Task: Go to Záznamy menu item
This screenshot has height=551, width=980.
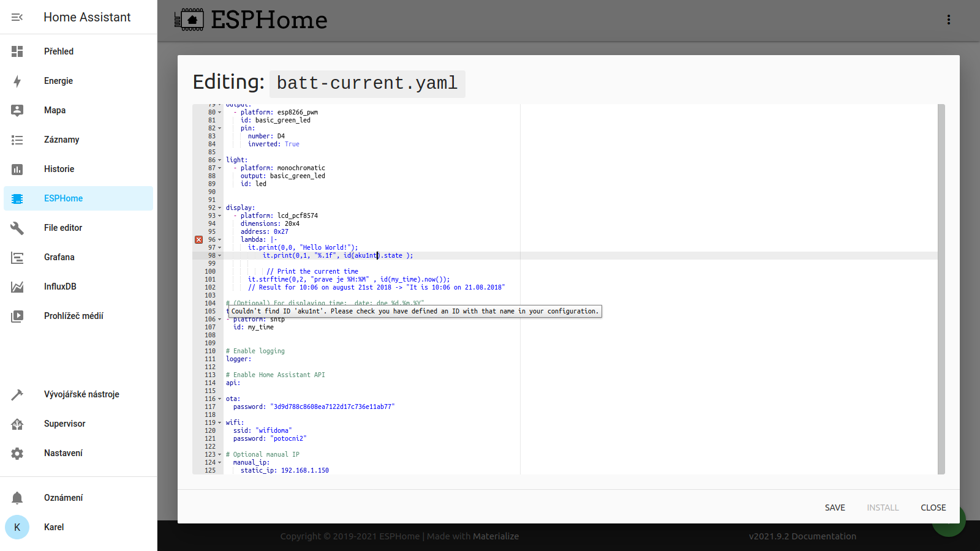Action: tap(78, 140)
